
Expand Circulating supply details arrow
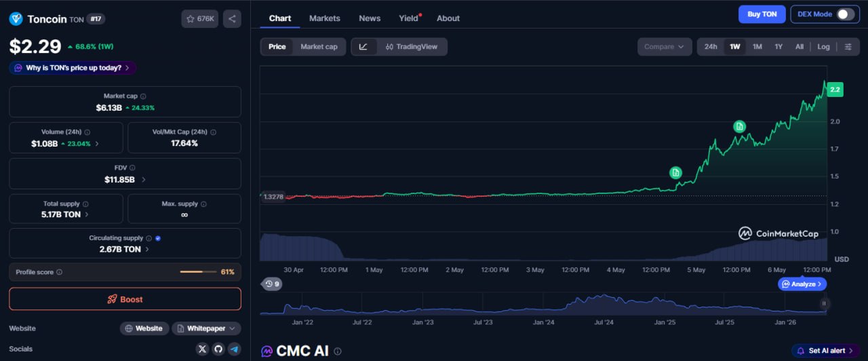click(147, 250)
